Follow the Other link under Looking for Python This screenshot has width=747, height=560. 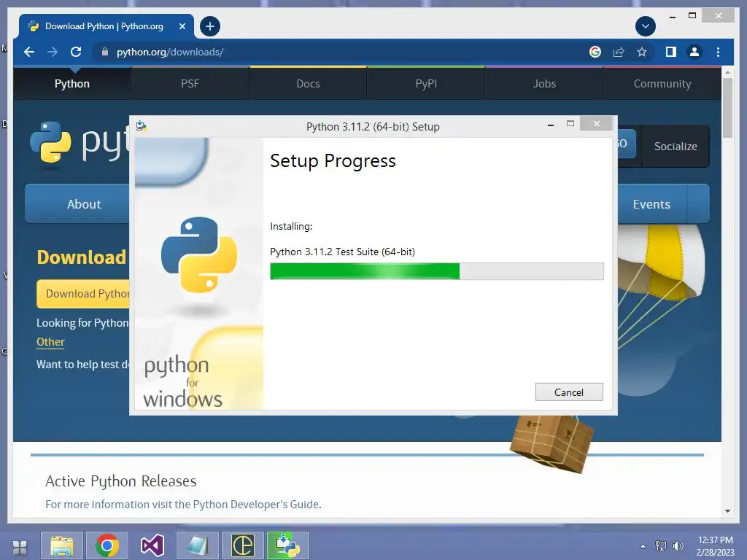(x=50, y=342)
